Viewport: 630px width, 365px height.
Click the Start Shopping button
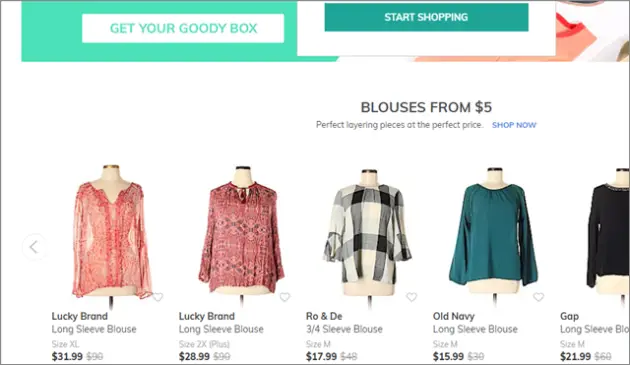click(426, 17)
